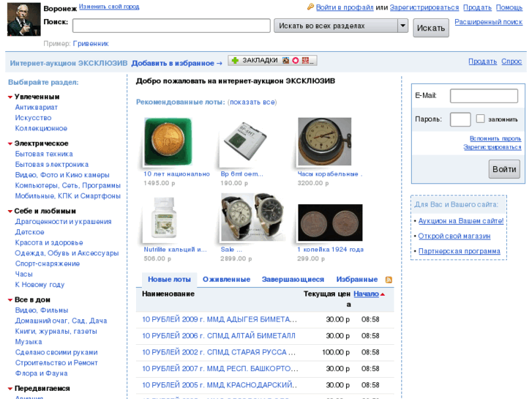Switch to the Избранные tab
This screenshot has width=532, height=399.
(x=357, y=280)
